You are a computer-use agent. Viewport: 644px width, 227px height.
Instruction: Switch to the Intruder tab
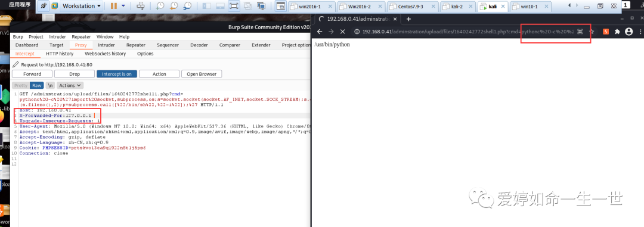[106, 45]
